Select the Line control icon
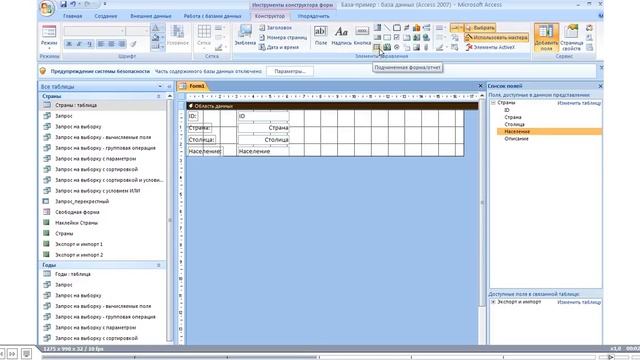 click(x=387, y=28)
